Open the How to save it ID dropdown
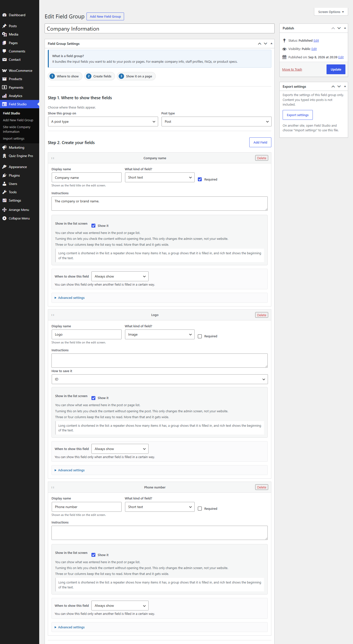The height and width of the screenshot is (644, 353). 160,379
